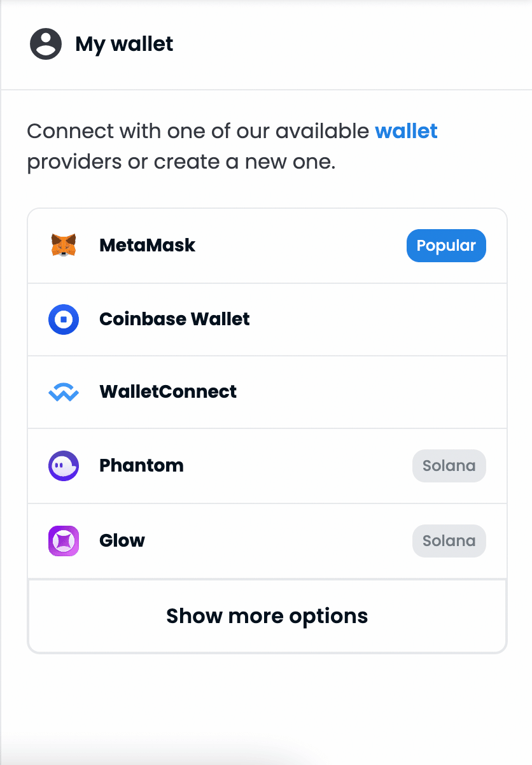Open My wallet header section
The image size is (532, 765).
pos(124,44)
